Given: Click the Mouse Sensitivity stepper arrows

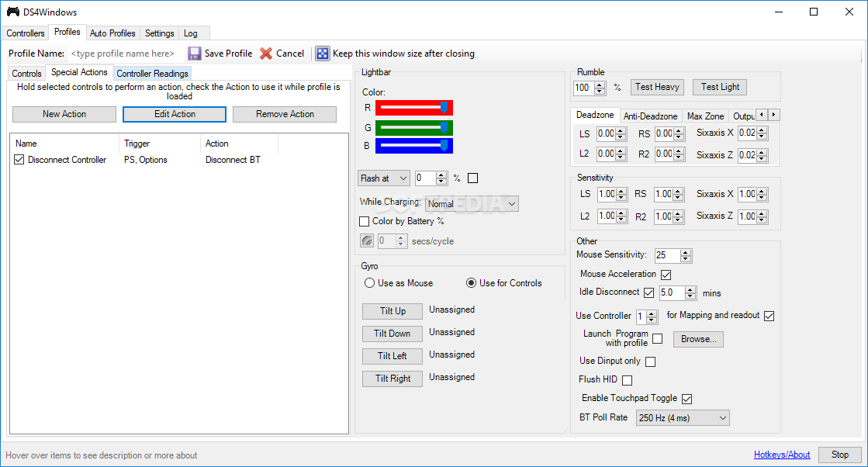Looking at the screenshot, I should (686, 256).
